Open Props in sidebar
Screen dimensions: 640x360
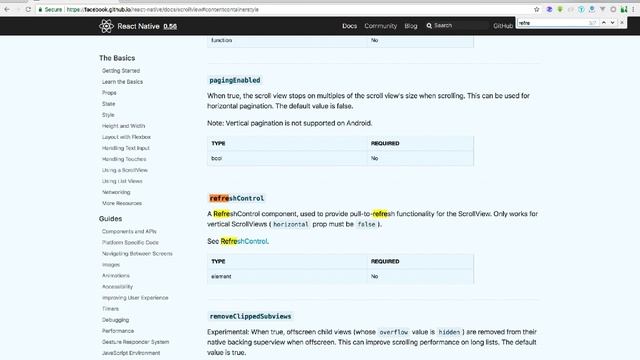pos(109,93)
